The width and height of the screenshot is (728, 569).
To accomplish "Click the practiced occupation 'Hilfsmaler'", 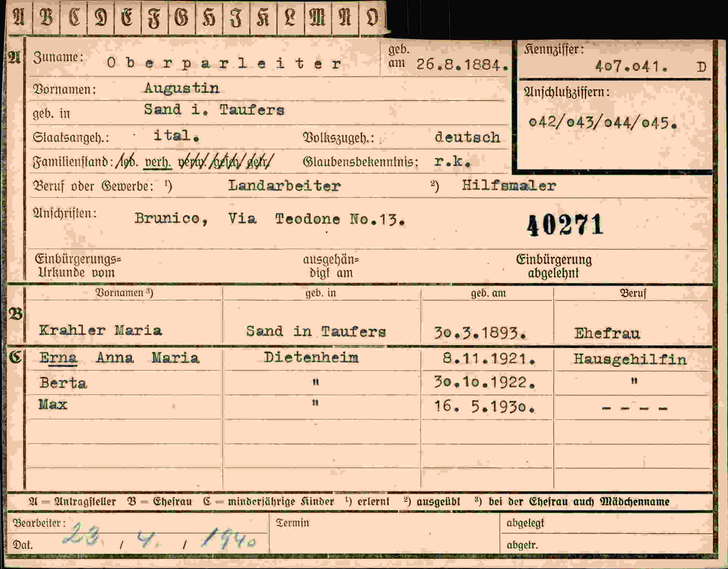I will pos(509,185).
